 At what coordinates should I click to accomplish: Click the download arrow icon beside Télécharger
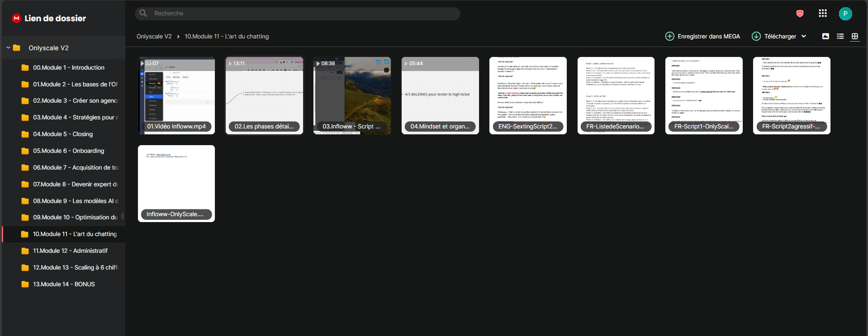coord(756,36)
